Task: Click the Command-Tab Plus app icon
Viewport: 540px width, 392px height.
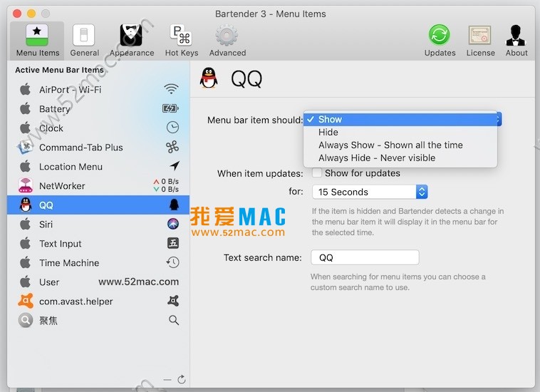Action: (x=25, y=147)
